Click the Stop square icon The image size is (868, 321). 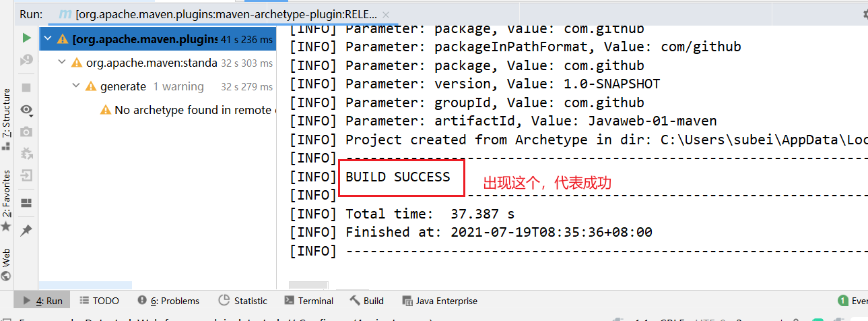point(26,88)
